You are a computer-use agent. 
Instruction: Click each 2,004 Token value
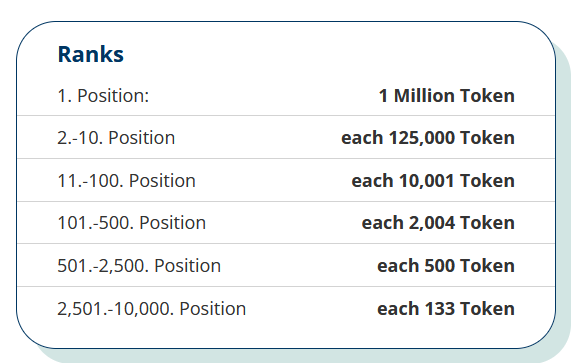point(438,223)
